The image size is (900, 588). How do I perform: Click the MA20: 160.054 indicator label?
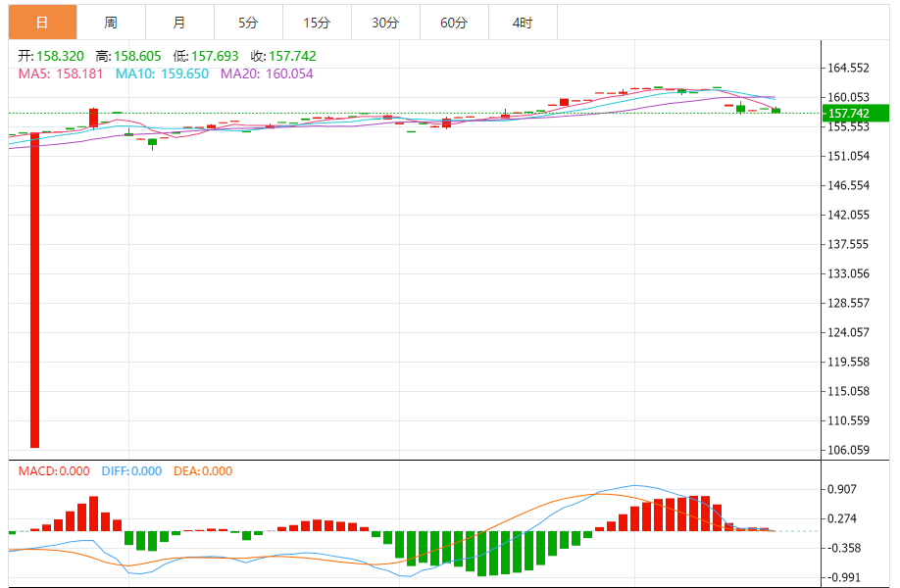tap(267, 73)
